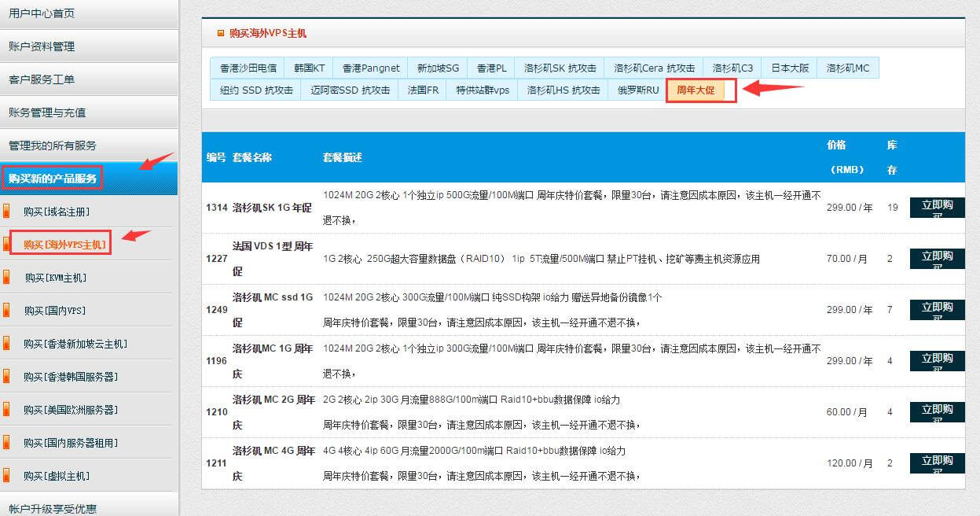Click the orange icon beside 购买海外VPS主机 title
980x516 pixels.
click(x=222, y=33)
